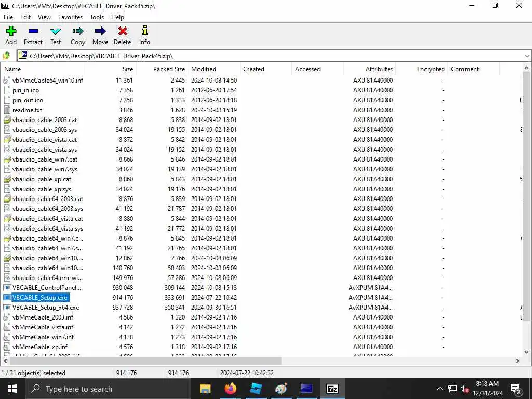Screen dimensions: 532x399
Task: Select the vbaudio_cable64_vista.cat file name
Action: (x=47, y=219)
